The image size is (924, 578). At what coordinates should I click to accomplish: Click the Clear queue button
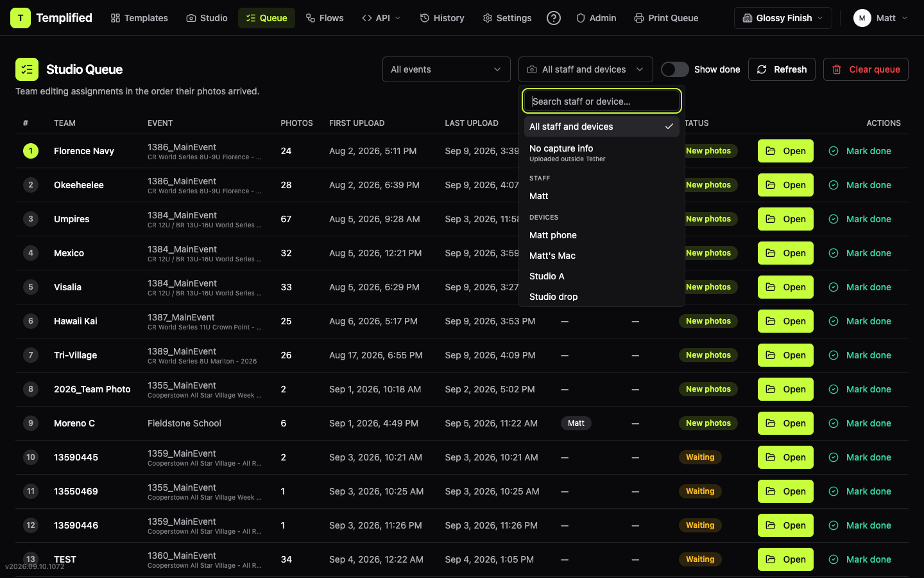pos(866,69)
